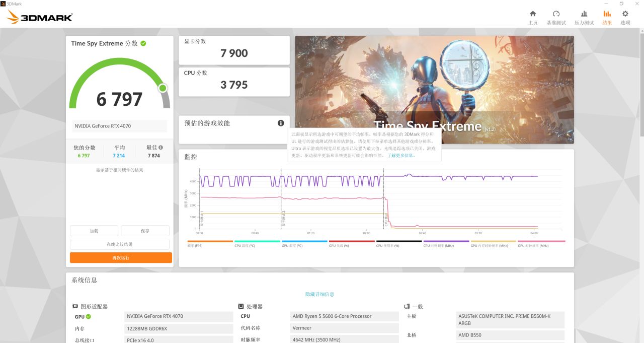Click the 系统信息 heading
The image size is (644, 343).
point(85,280)
